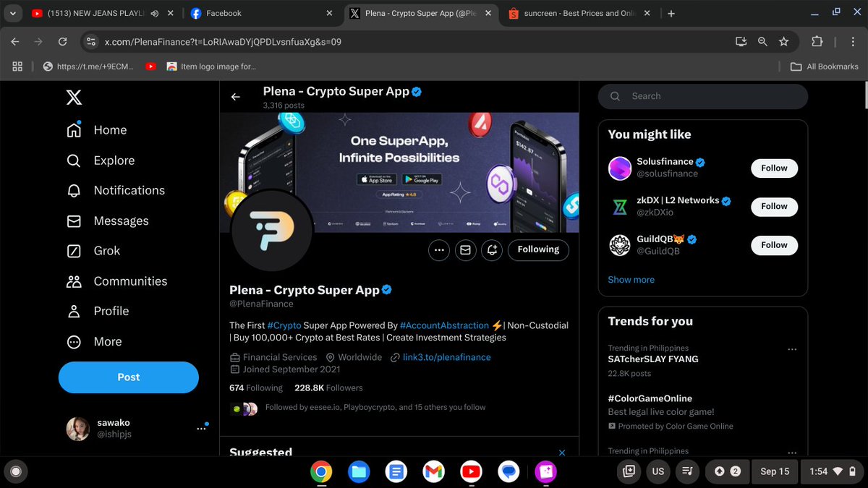Open the Home page in the sidebar

(96, 130)
